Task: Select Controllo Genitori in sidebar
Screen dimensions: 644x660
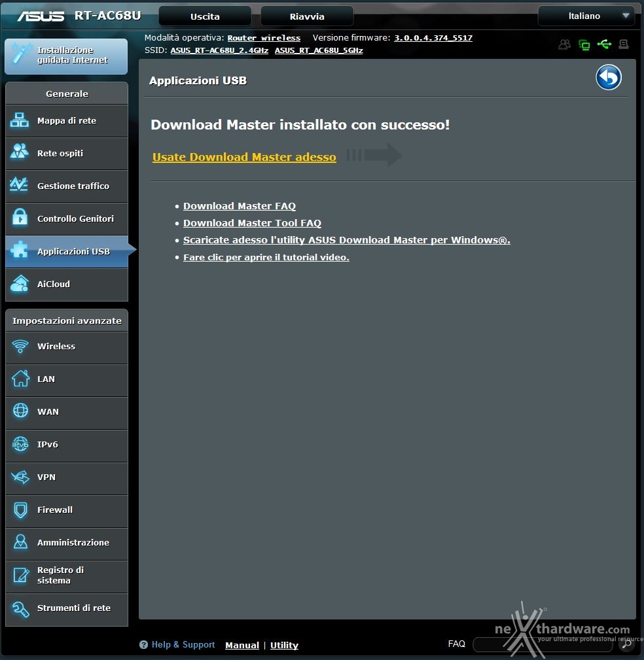Action: pos(67,219)
